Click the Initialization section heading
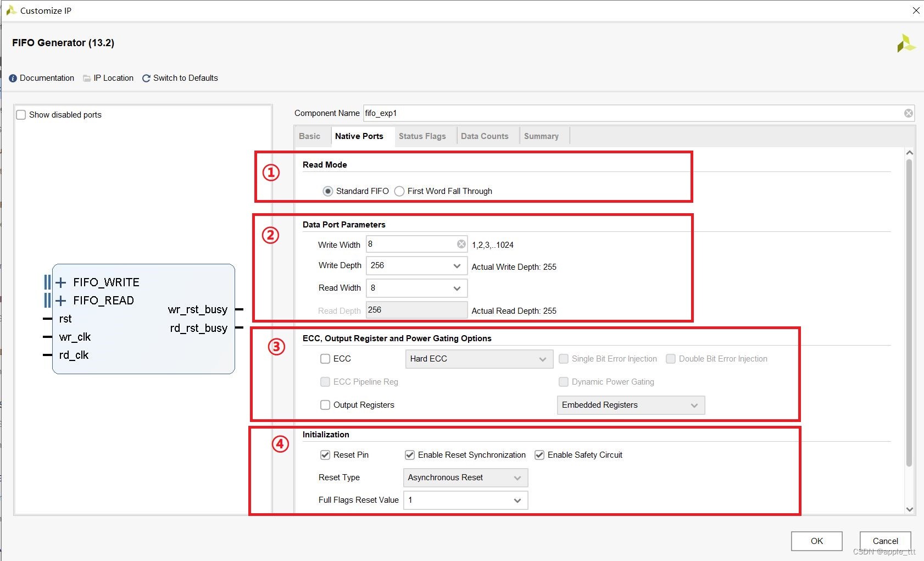 (x=326, y=435)
